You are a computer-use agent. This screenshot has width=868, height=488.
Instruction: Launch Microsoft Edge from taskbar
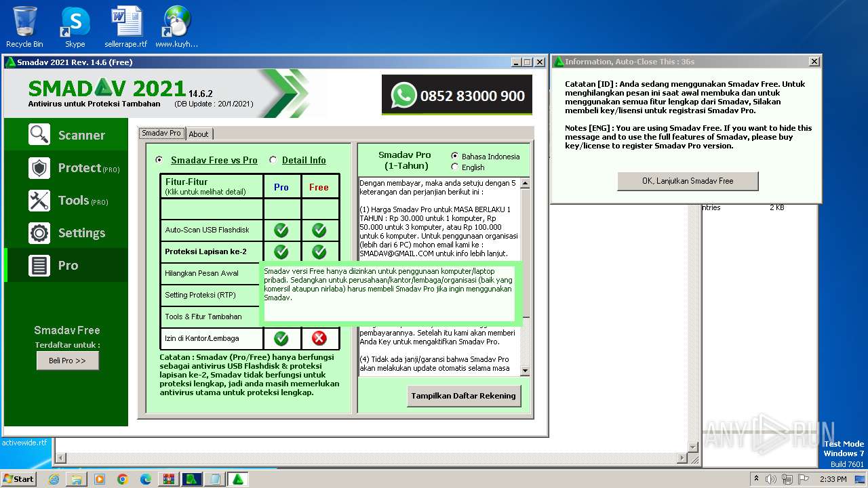[146, 479]
